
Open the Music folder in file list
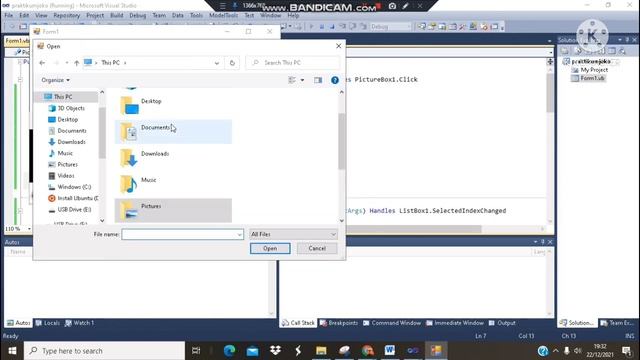(x=173, y=184)
